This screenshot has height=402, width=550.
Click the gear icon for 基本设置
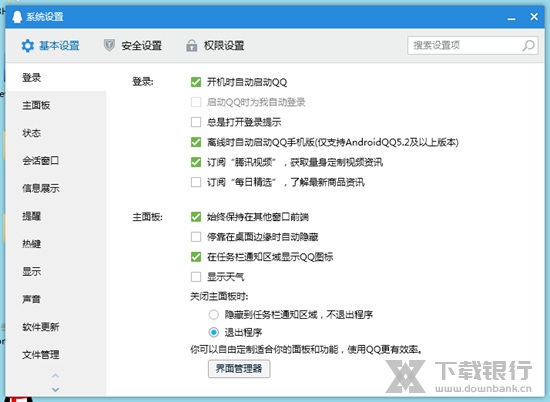pyautogui.click(x=27, y=46)
